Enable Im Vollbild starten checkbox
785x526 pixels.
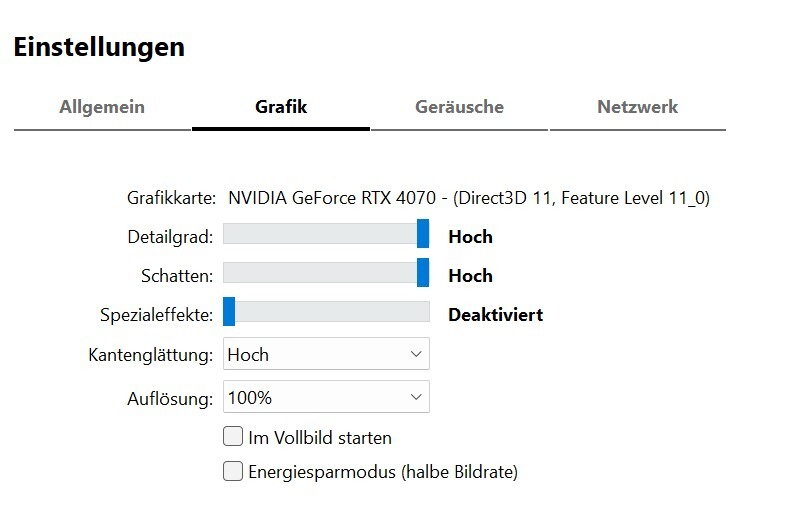pos(233,436)
